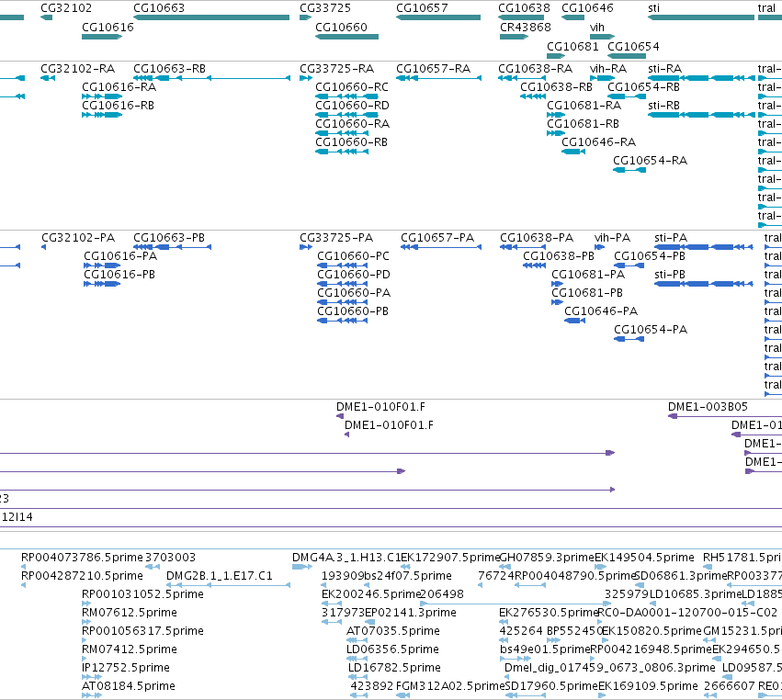Click EST label LD16782.5prime
Screen dimensions: 782x700
click(394, 667)
